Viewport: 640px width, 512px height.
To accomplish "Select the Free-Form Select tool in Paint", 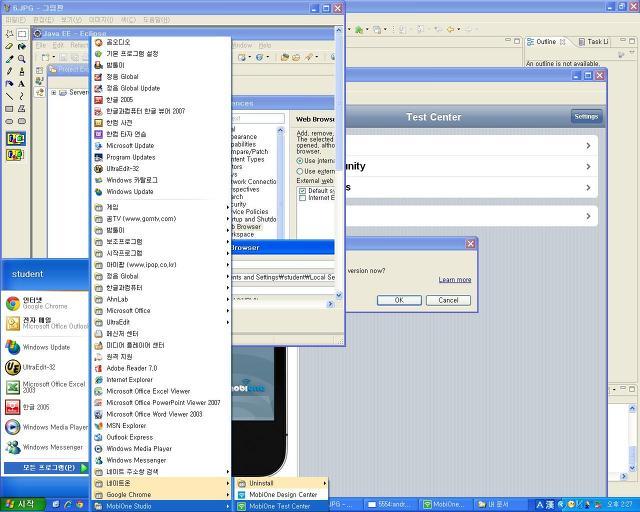I will [x=9, y=34].
